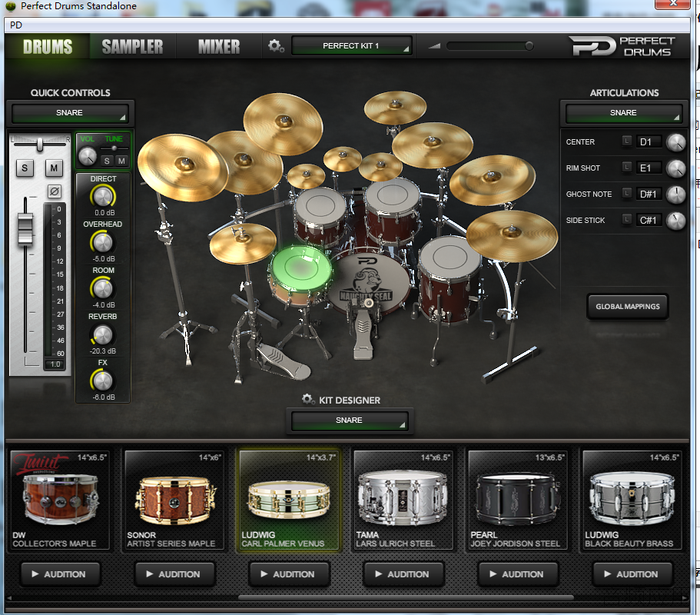Choose the DW Collector's Maple snare thumbnail
Image resolution: width=700 pixels, height=615 pixels.
coord(60,500)
